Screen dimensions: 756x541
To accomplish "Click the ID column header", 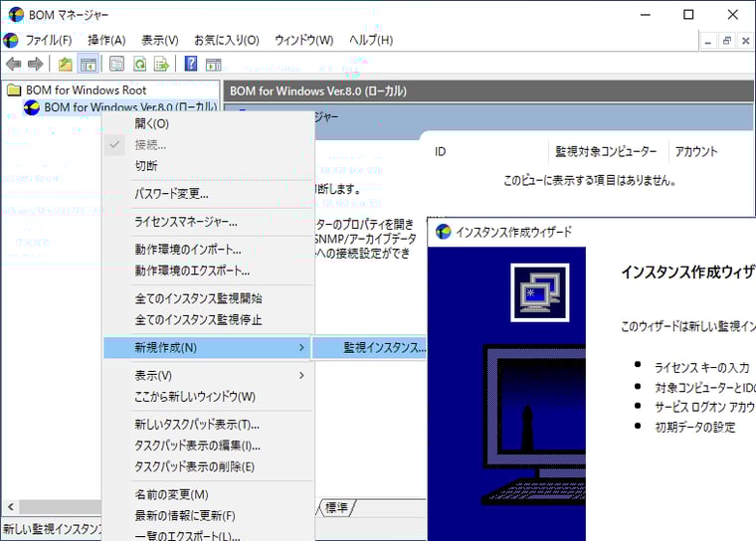I will coord(488,152).
